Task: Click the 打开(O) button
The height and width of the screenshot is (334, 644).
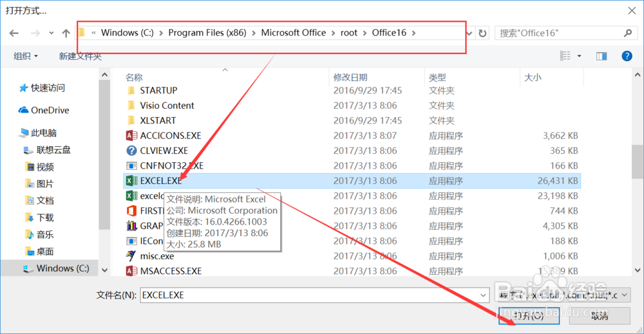Action: (529, 315)
